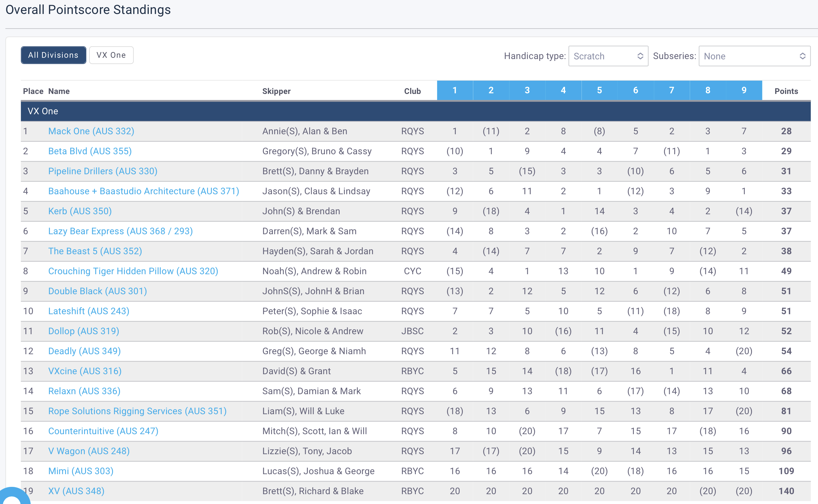Viewport: 818px width, 504px height.
Task: Click race 1 column header
Action: point(455,90)
